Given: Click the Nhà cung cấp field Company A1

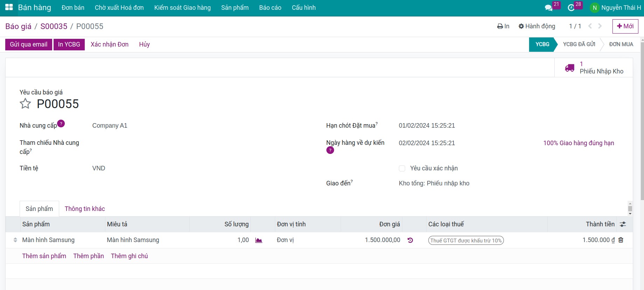Looking at the screenshot, I should click(110, 126).
